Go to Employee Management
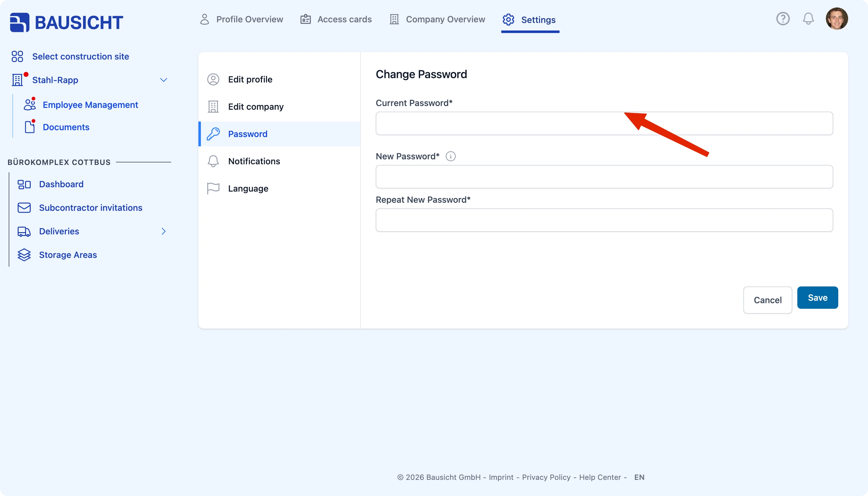 coord(90,105)
